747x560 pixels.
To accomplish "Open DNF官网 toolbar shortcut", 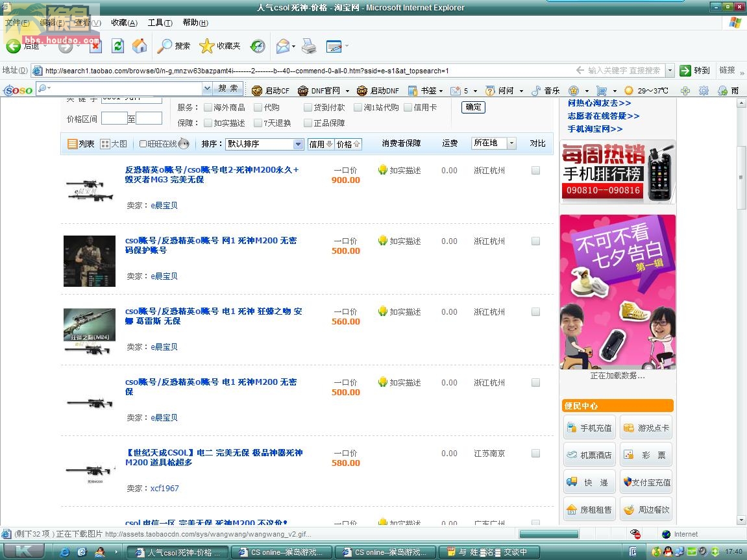I will coord(319,90).
